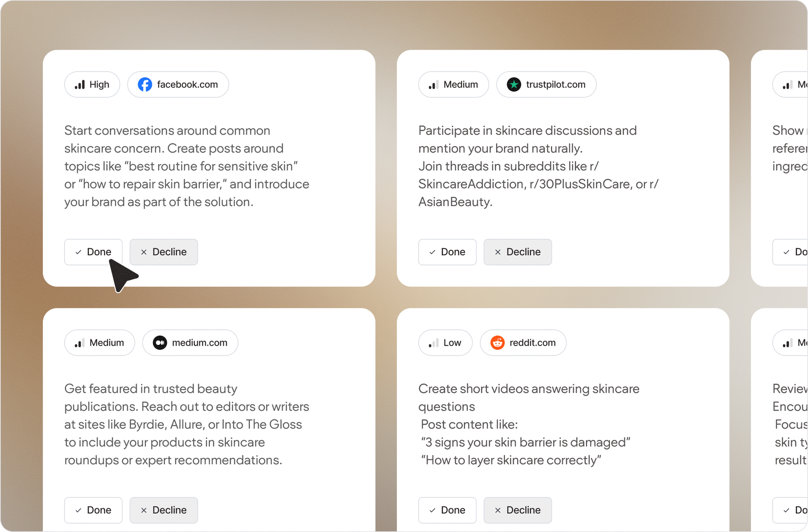Select the trustpilot.com source tag
808x532 pixels.
pos(546,85)
